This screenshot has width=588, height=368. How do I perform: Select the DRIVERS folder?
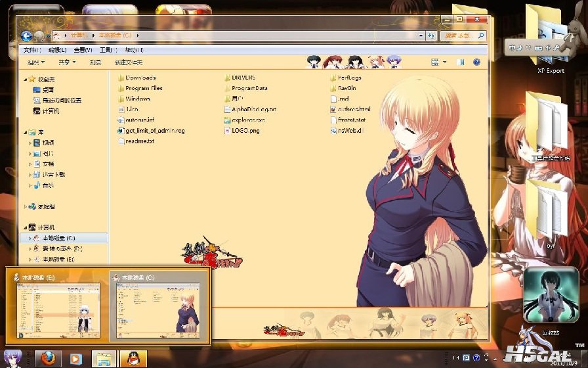click(240, 78)
